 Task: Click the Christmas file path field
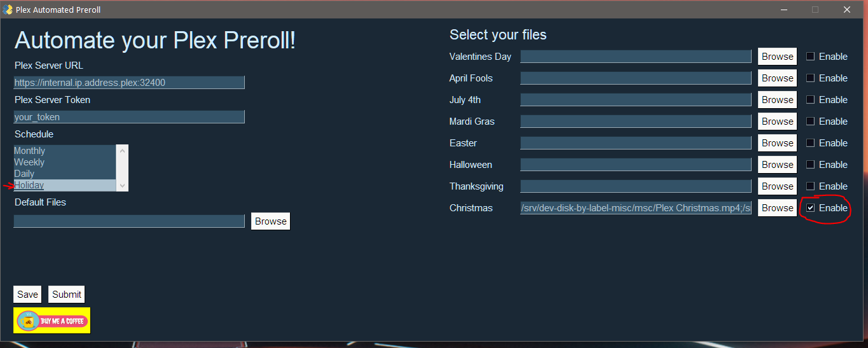point(636,208)
